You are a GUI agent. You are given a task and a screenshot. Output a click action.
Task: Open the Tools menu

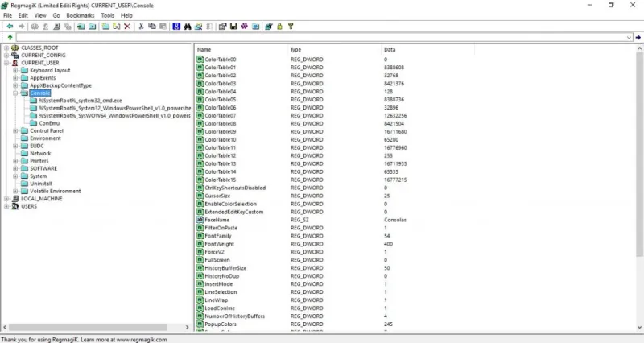107,15
